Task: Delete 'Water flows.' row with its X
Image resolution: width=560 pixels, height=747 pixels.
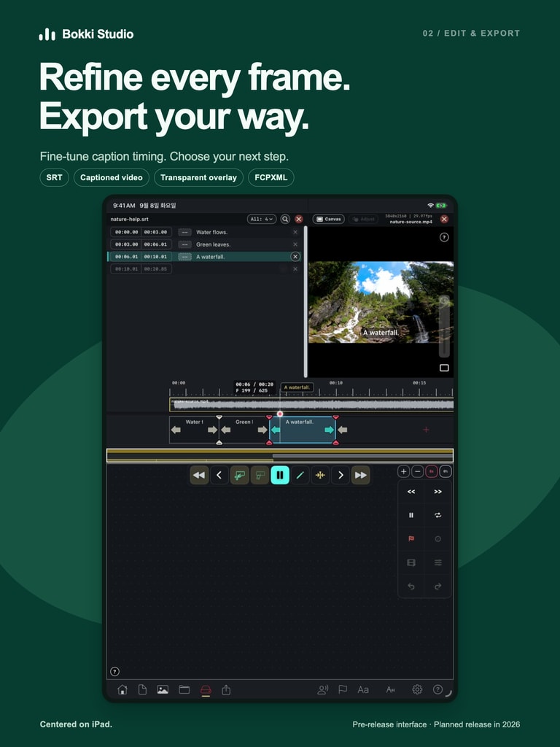Action: coord(295,232)
